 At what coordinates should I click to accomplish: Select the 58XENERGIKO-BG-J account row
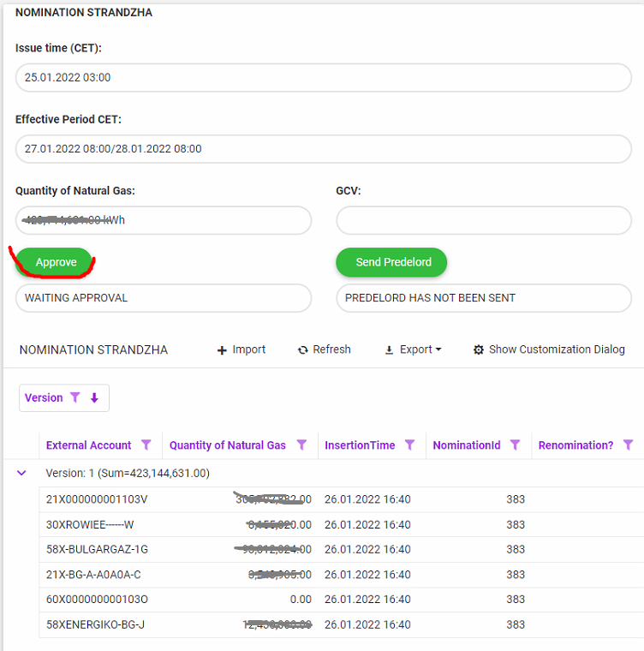(x=95, y=624)
